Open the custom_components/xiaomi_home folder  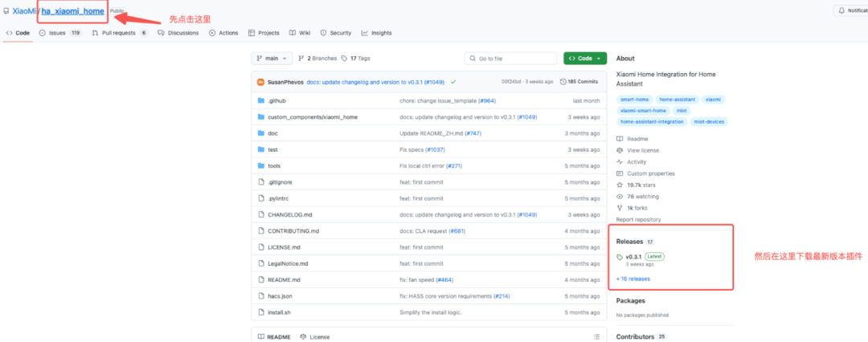pyautogui.click(x=312, y=116)
